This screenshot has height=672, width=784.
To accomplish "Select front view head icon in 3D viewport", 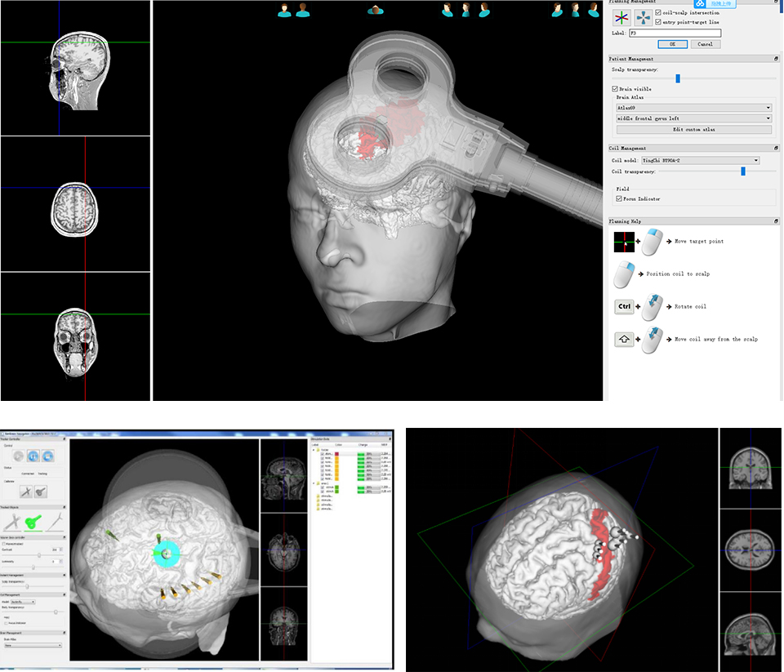I will click(284, 10).
